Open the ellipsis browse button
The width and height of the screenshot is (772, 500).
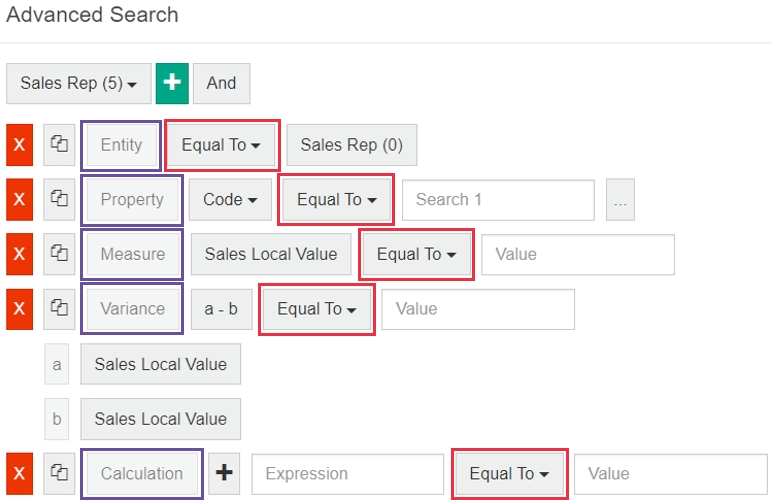620,200
